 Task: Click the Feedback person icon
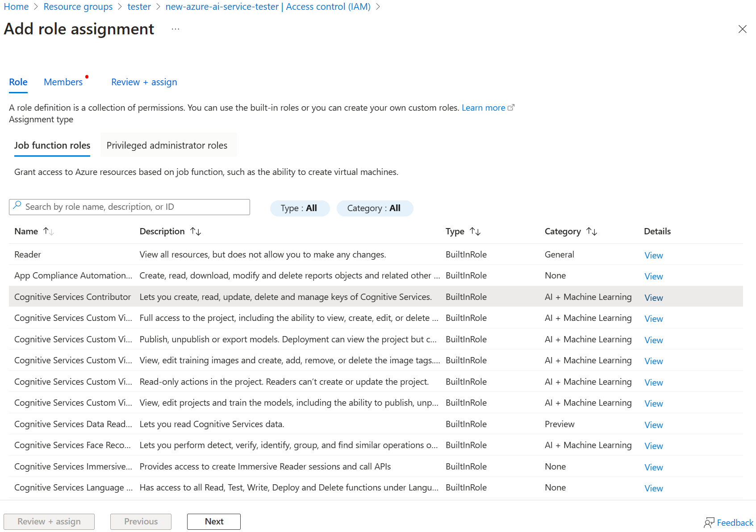coord(709,523)
